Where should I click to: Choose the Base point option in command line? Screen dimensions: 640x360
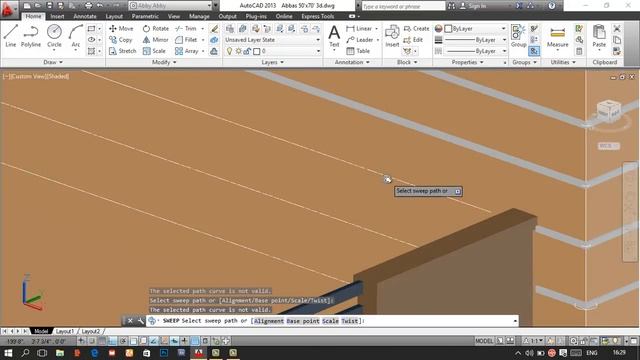pyautogui.click(x=303, y=321)
